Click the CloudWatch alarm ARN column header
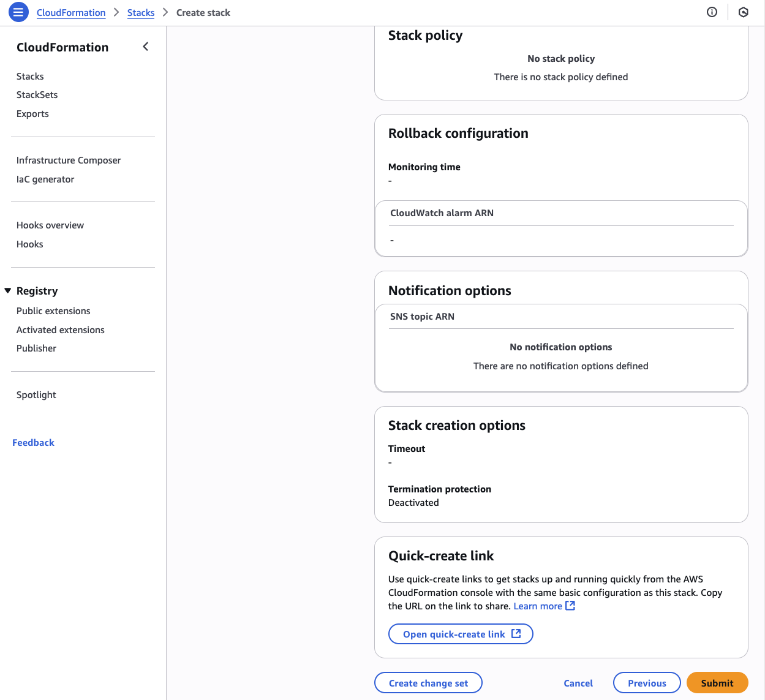The image size is (765, 700). (x=442, y=213)
